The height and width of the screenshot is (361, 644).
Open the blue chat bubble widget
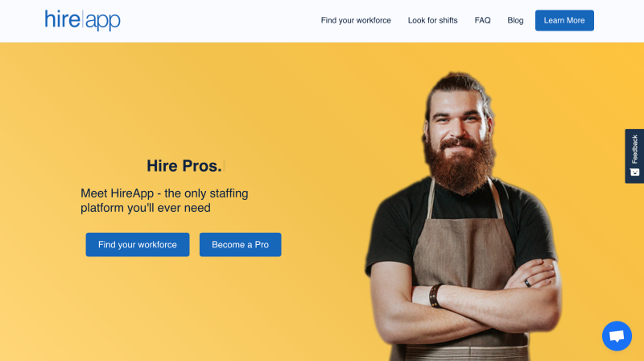click(x=617, y=336)
